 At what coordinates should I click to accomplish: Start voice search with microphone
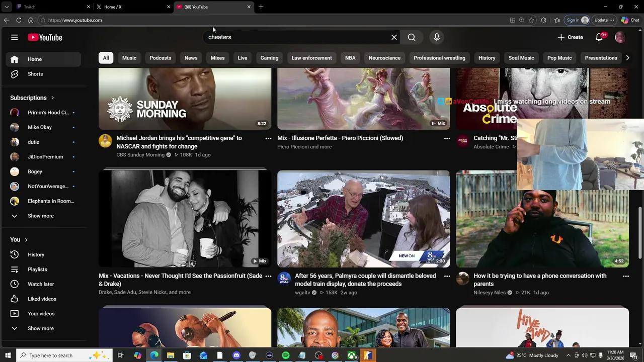click(437, 37)
